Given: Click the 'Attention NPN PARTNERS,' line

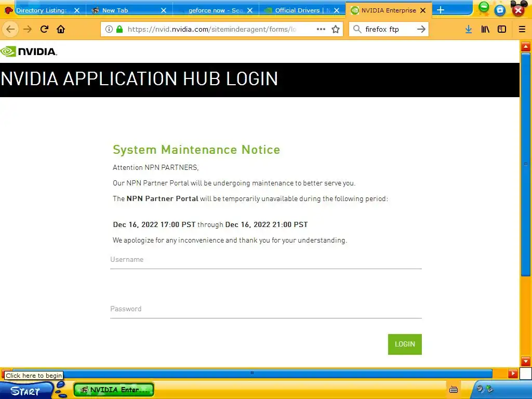Looking at the screenshot, I should click(156, 168).
